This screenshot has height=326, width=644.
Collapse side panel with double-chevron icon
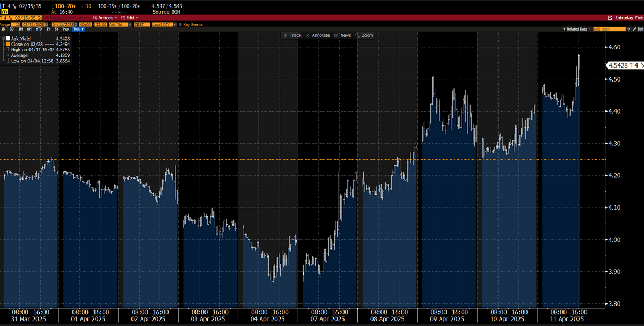(x=628, y=29)
